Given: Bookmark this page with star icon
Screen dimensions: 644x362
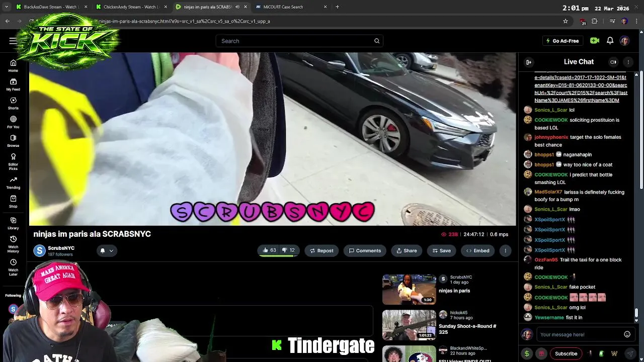Looking at the screenshot, I should 566,21.
